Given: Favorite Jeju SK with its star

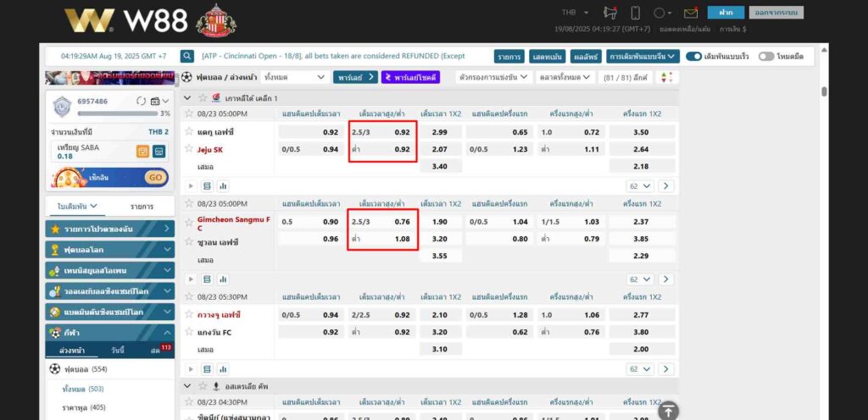Looking at the screenshot, I should tap(189, 149).
